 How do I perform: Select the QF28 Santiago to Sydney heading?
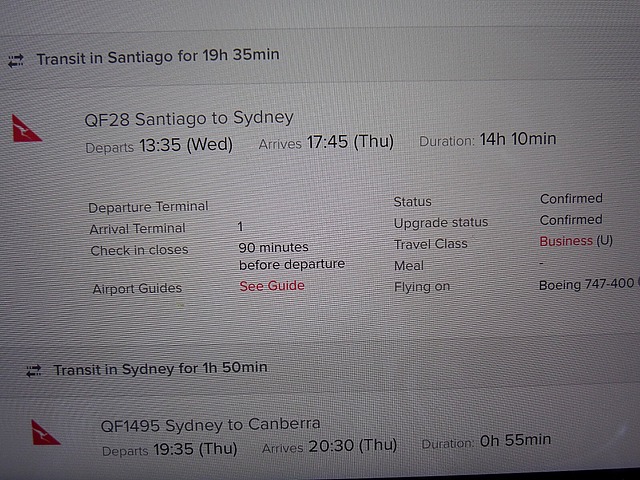pyautogui.click(x=189, y=119)
